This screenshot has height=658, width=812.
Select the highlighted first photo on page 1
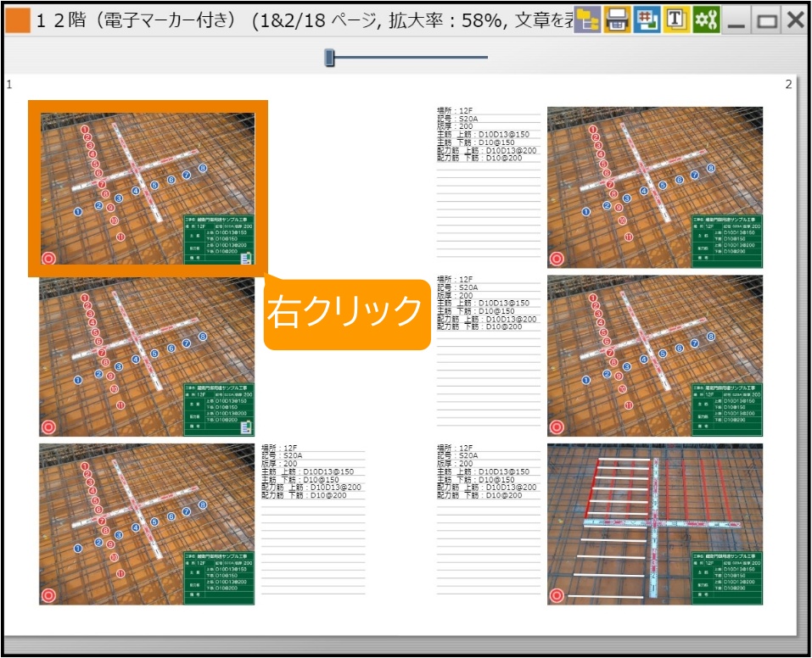click(x=148, y=188)
